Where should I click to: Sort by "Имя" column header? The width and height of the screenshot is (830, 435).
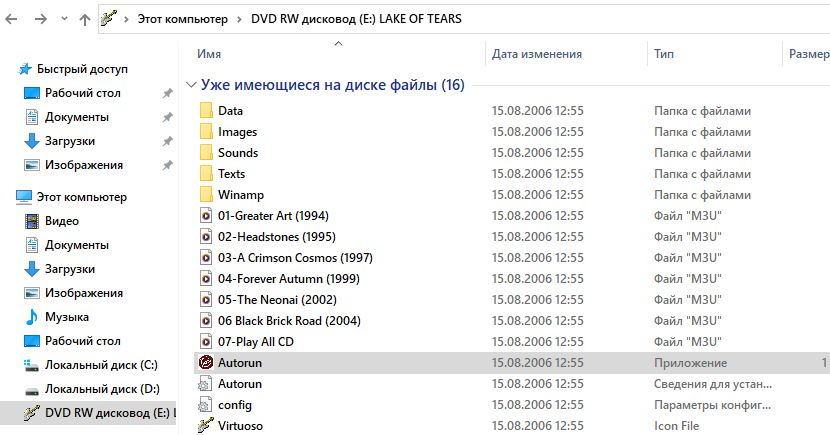pyautogui.click(x=209, y=54)
